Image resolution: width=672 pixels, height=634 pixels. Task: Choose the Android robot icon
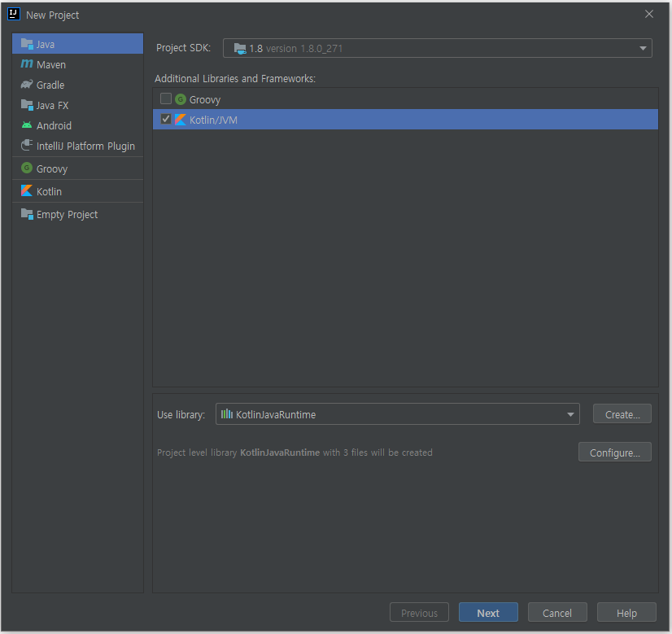27,125
